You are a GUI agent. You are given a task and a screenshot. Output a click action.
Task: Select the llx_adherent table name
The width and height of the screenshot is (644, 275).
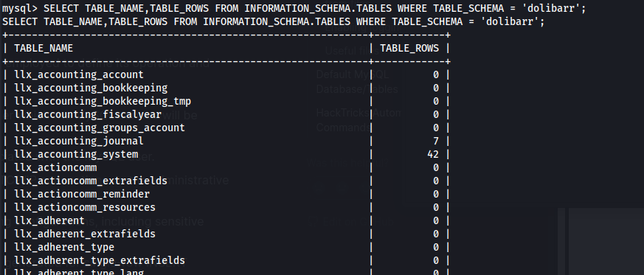coord(49,220)
